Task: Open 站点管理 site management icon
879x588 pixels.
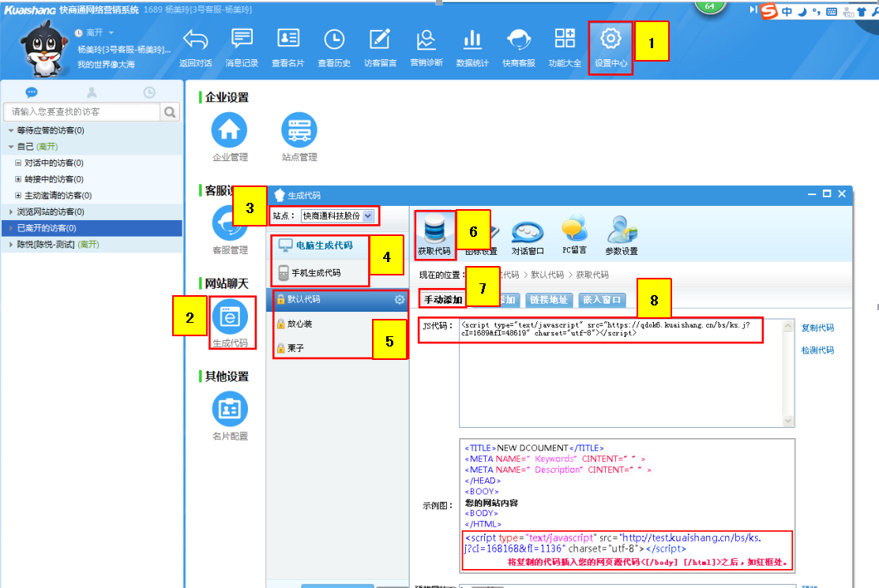Action: click(x=299, y=129)
